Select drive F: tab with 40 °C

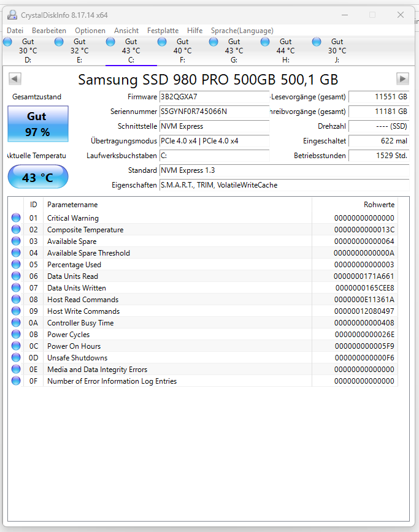tap(183, 50)
